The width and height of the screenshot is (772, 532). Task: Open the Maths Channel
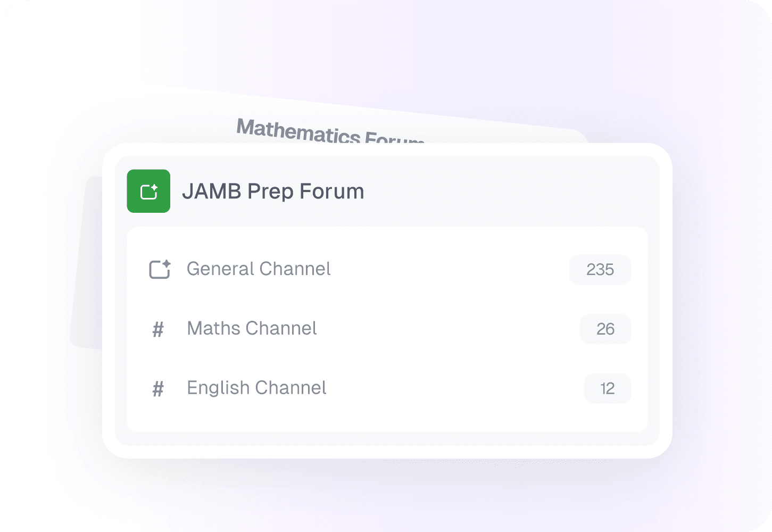pos(252,329)
